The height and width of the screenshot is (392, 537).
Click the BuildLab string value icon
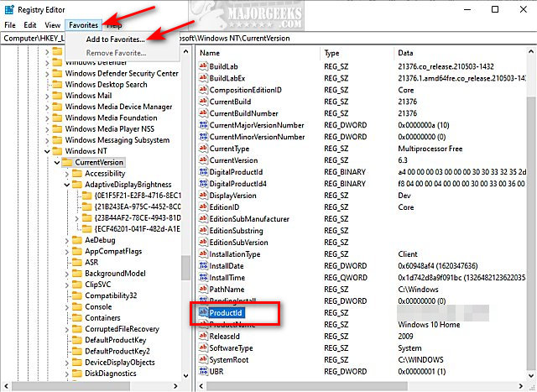click(203, 66)
